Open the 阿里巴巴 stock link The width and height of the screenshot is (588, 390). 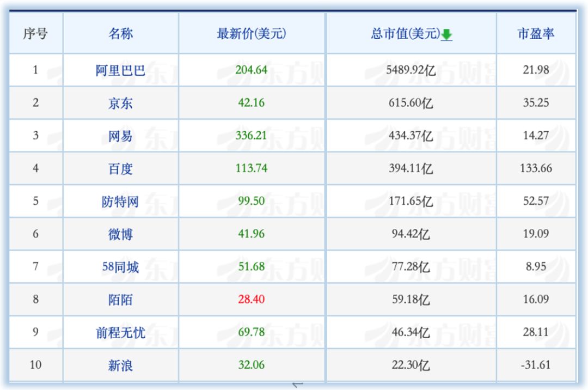[x=120, y=70]
